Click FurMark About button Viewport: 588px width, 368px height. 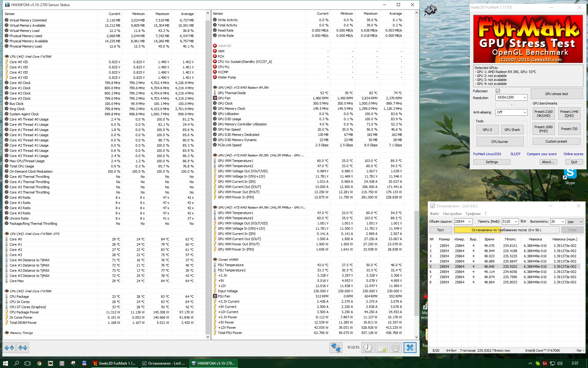548,162
